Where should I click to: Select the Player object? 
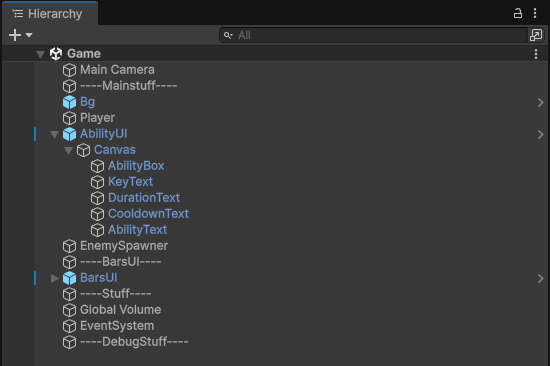97,118
